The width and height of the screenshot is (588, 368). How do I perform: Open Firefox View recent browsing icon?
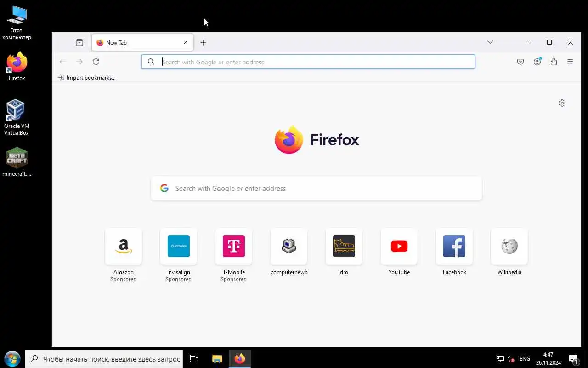[x=79, y=42]
